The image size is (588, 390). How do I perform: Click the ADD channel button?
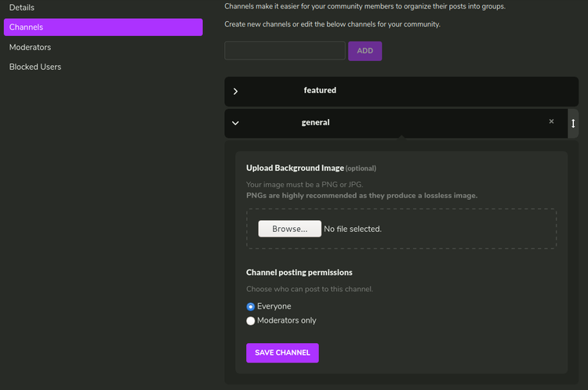(x=365, y=51)
